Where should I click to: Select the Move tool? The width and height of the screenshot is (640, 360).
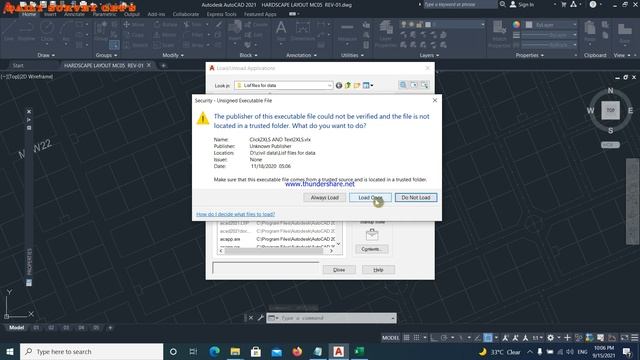tap(134, 24)
